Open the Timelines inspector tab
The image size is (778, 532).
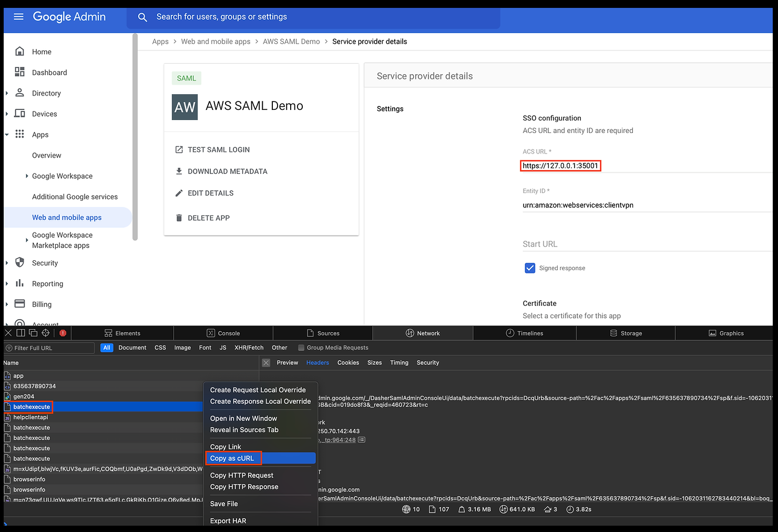tap(525, 333)
